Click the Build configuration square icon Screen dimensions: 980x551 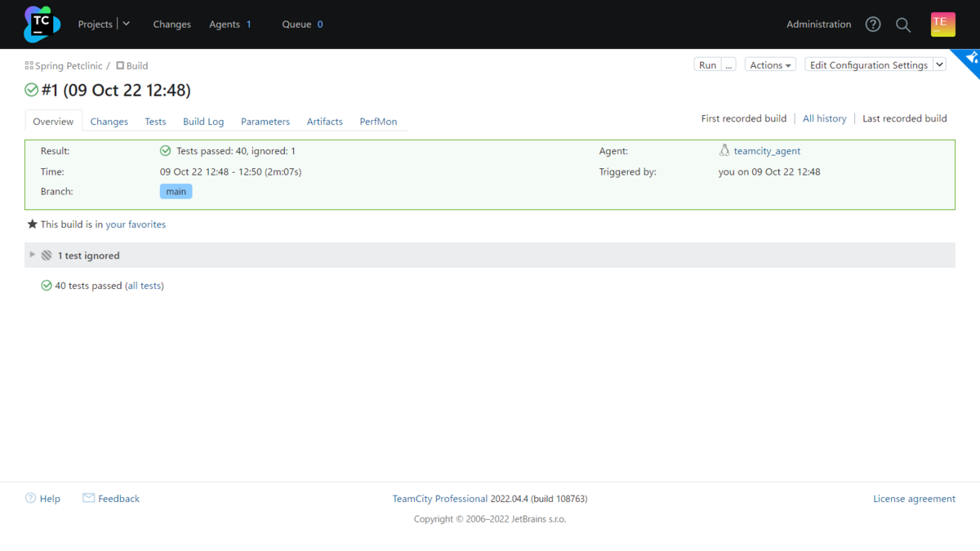[120, 65]
